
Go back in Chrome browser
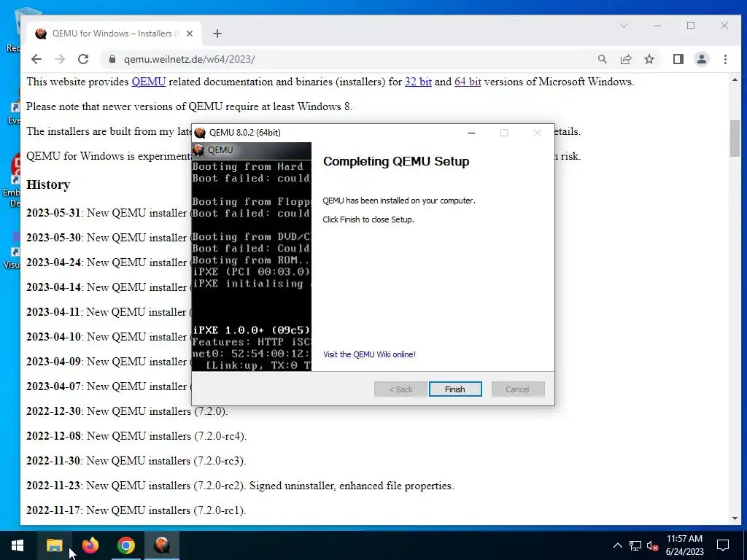[36, 59]
